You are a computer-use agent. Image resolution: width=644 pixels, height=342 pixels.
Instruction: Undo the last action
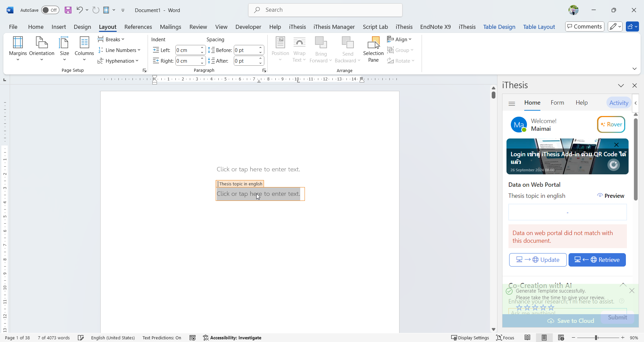(x=79, y=10)
